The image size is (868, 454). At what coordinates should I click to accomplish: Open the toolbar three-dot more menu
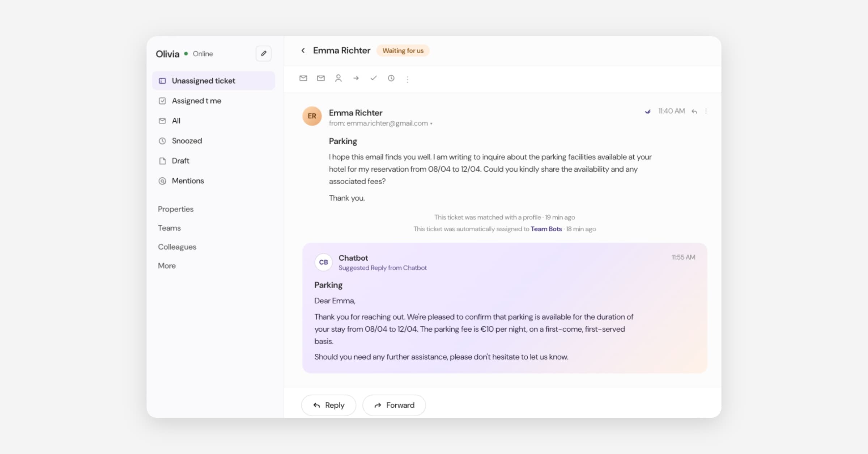pyautogui.click(x=408, y=79)
